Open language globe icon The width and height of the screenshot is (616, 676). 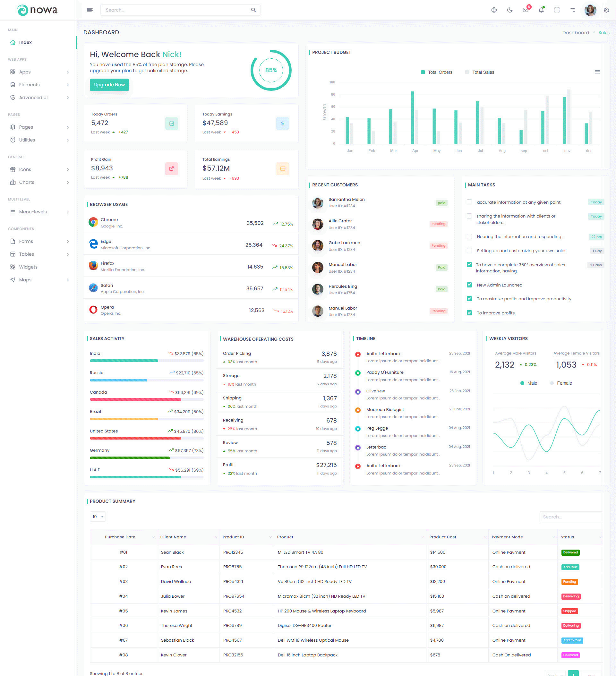[494, 10]
